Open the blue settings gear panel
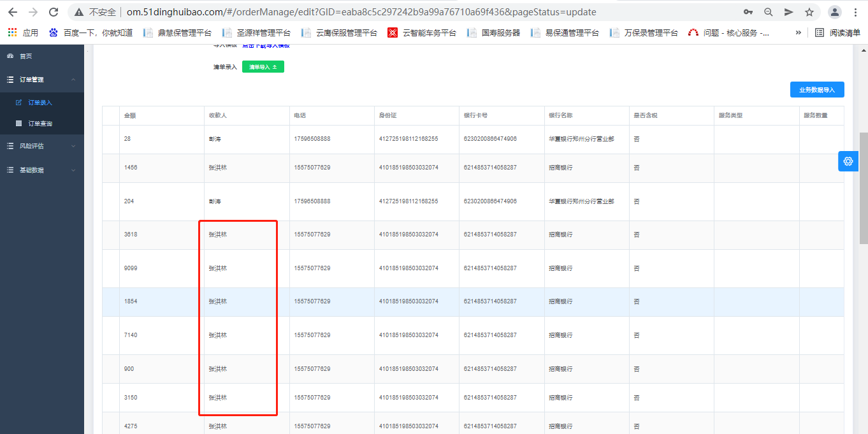The image size is (868, 434). pos(848,161)
